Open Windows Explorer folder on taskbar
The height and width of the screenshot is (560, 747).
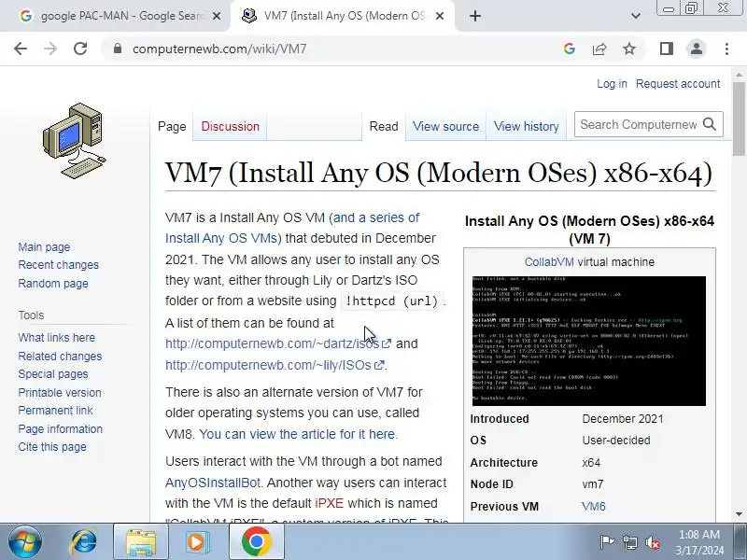point(141,542)
